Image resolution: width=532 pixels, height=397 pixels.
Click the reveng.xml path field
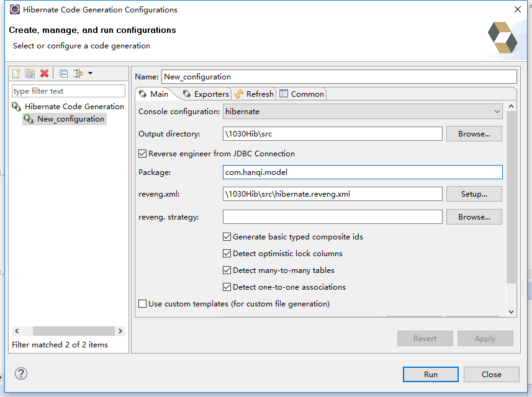coord(333,194)
